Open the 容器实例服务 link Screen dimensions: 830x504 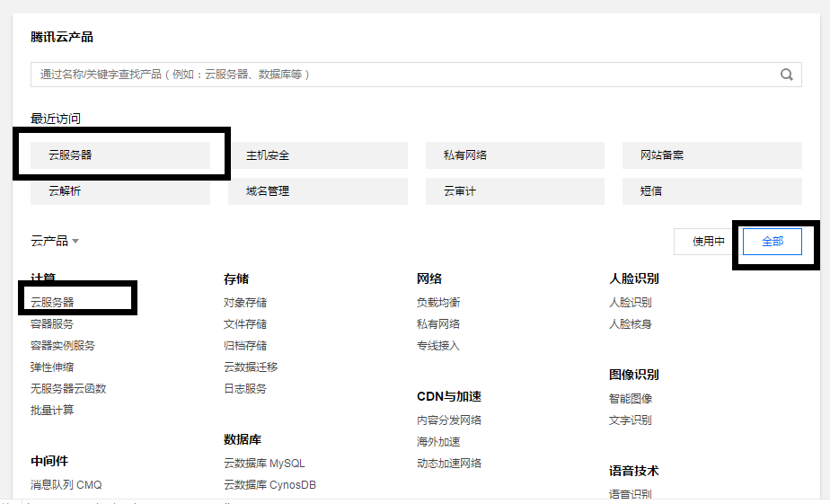pyautogui.click(x=63, y=346)
